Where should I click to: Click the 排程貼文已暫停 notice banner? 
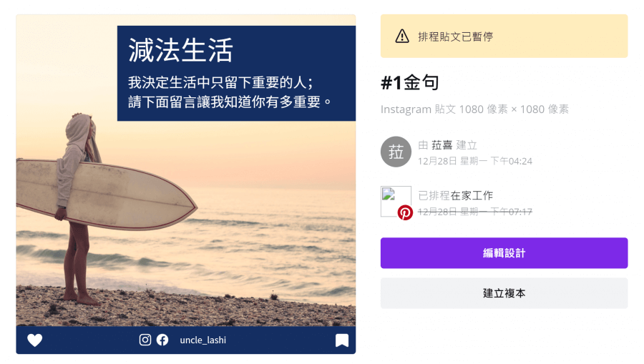coord(504,36)
